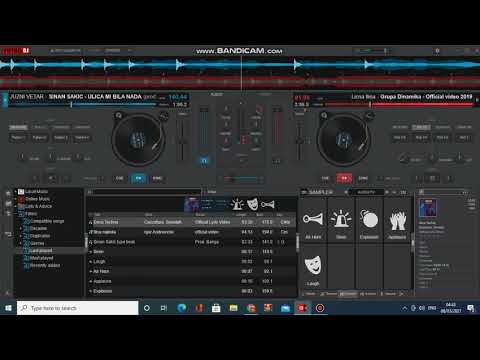The height and width of the screenshot is (360, 480).
Task: Open Windows Start menu
Action: (x=8, y=308)
